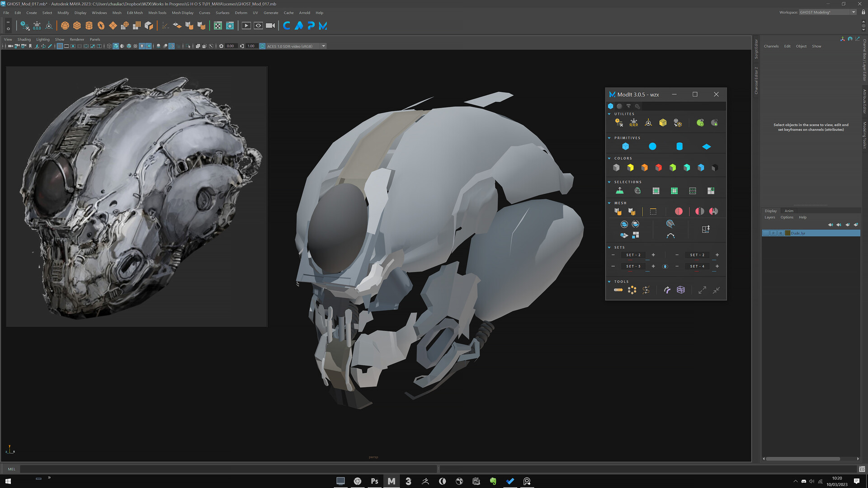Select the curve bend tool in Mesh section
The width and height of the screenshot is (868, 488).
coord(670,235)
